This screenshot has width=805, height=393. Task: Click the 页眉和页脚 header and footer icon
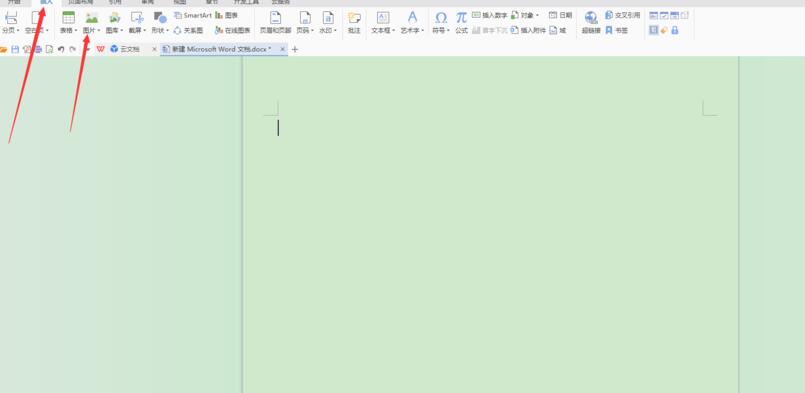(x=276, y=18)
